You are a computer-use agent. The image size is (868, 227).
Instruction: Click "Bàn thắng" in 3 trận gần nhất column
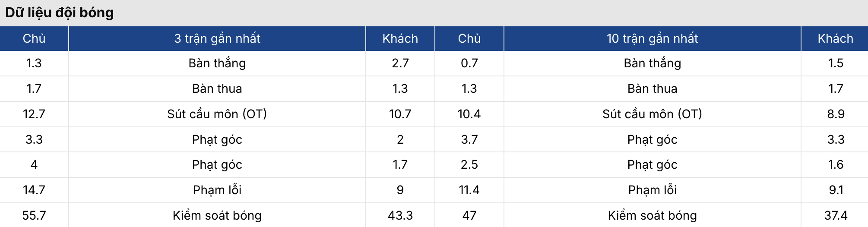point(217,63)
